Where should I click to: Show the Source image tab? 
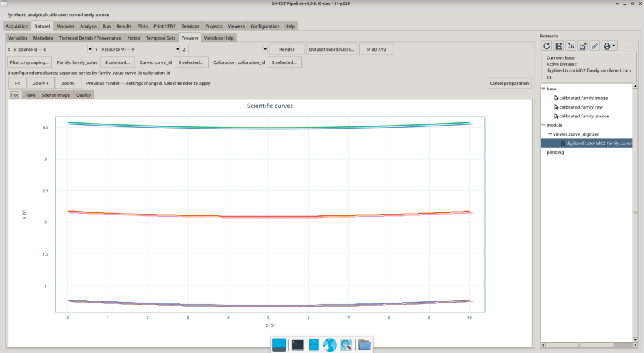pos(56,95)
